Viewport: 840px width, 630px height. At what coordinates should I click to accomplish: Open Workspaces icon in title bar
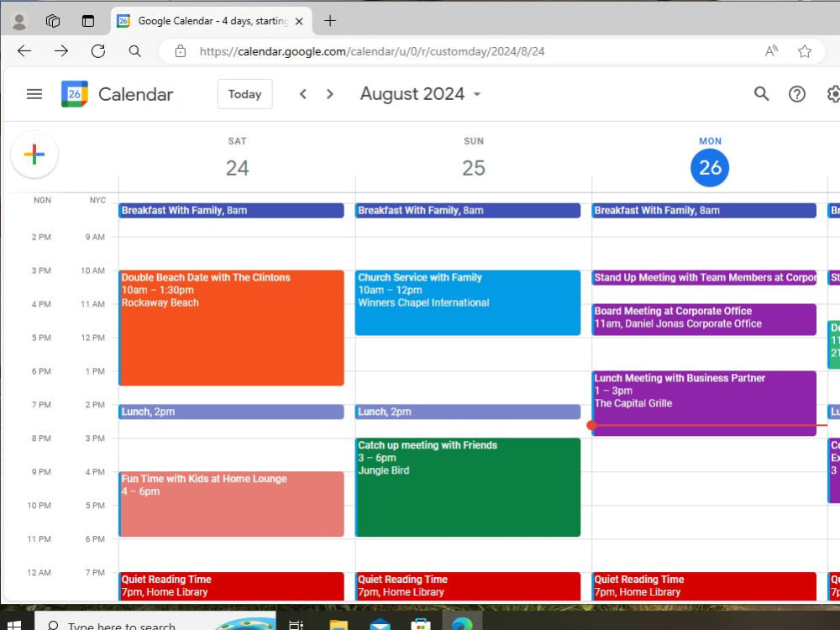(53, 21)
